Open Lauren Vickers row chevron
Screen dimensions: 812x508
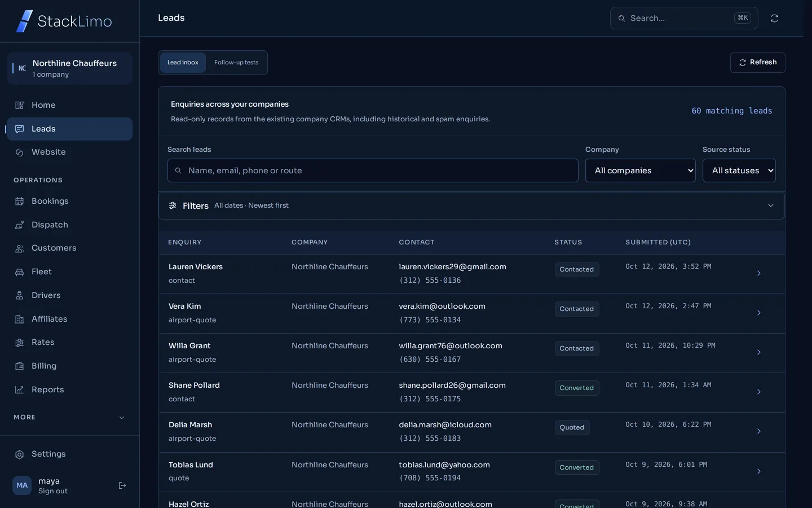(x=759, y=273)
